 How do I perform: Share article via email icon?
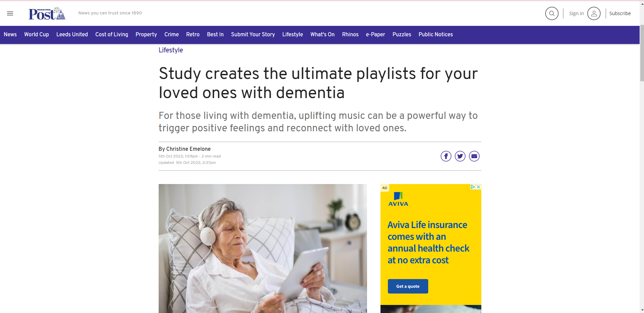coord(474,156)
